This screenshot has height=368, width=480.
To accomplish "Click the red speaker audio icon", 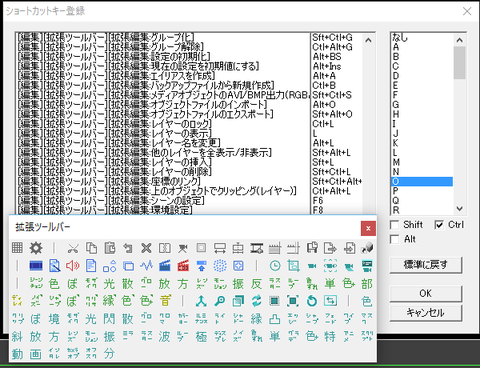I will click(73, 266).
